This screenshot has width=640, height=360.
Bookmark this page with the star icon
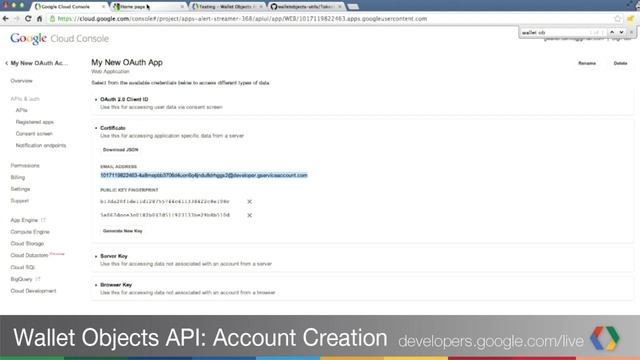coord(618,19)
